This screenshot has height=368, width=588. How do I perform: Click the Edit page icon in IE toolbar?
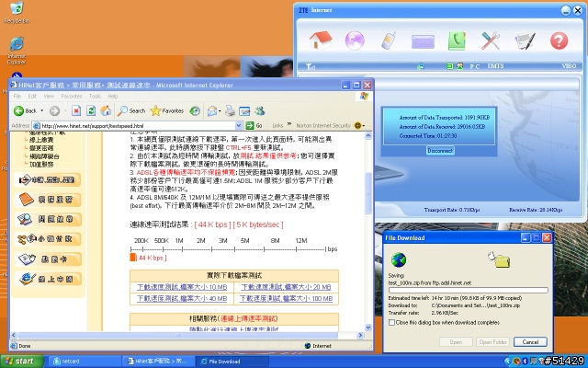(244, 110)
